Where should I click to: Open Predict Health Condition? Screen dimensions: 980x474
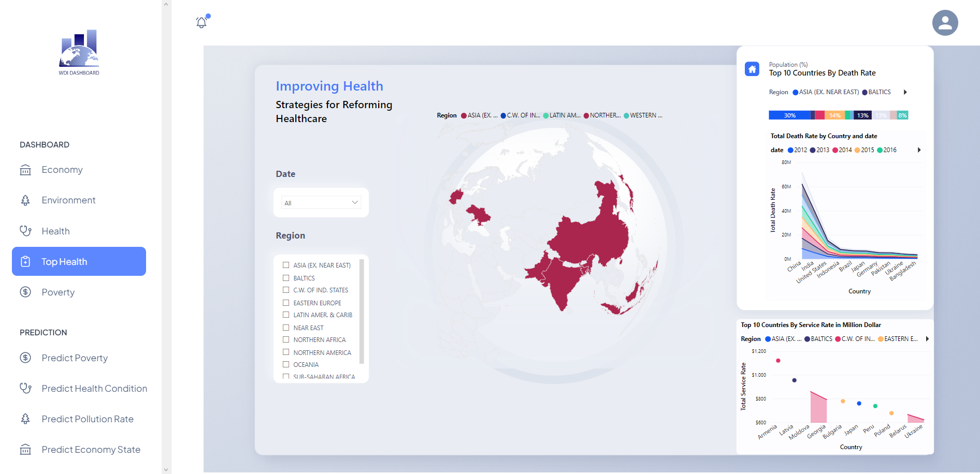[x=94, y=388]
